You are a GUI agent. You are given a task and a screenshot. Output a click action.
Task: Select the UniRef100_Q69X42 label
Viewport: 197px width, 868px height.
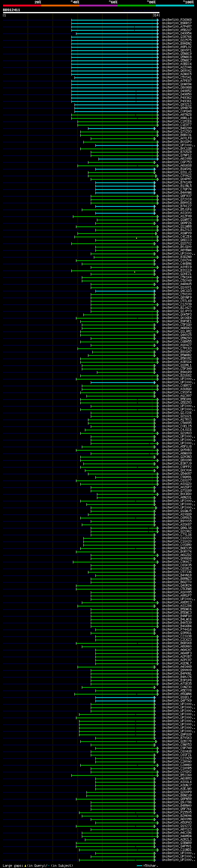[x=177, y=71]
